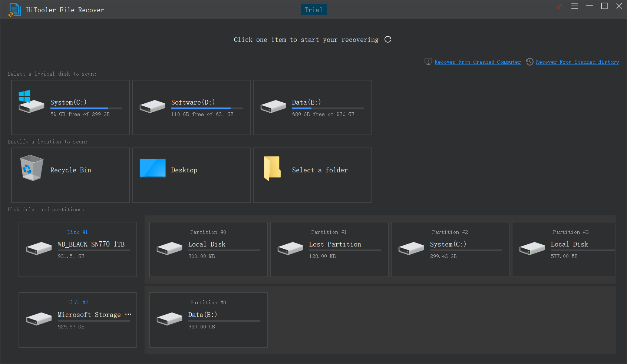Viewport: 627px width, 364px height.
Task: Click the Trial label in the title bar
Action: tap(313, 10)
